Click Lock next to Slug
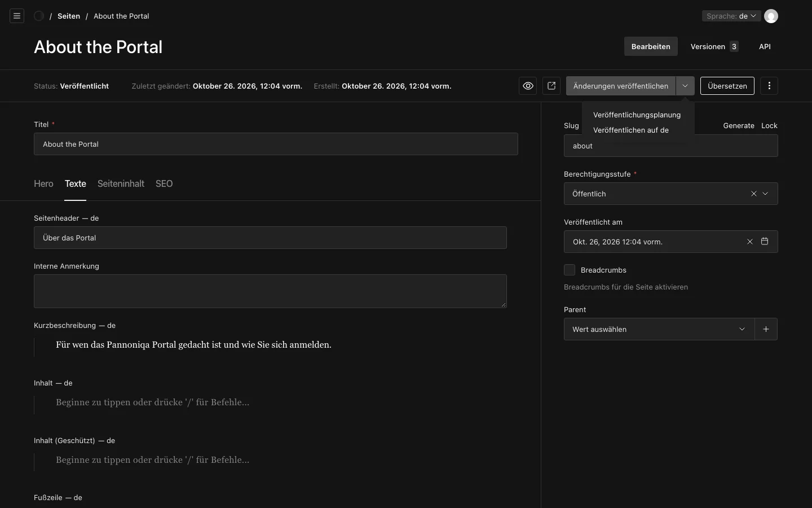This screenshot has height=508, width=812. click(x=769, y=125)
